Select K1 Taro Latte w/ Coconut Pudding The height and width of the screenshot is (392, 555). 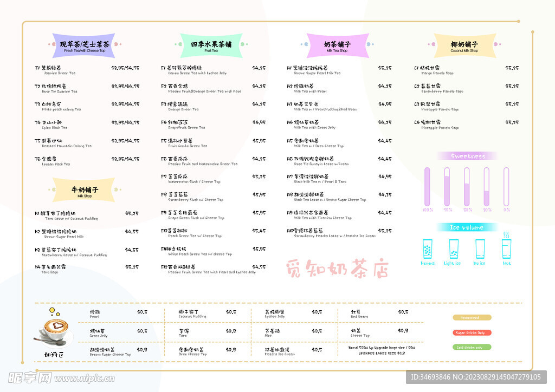pyautogui.click(x=87, y=215)
